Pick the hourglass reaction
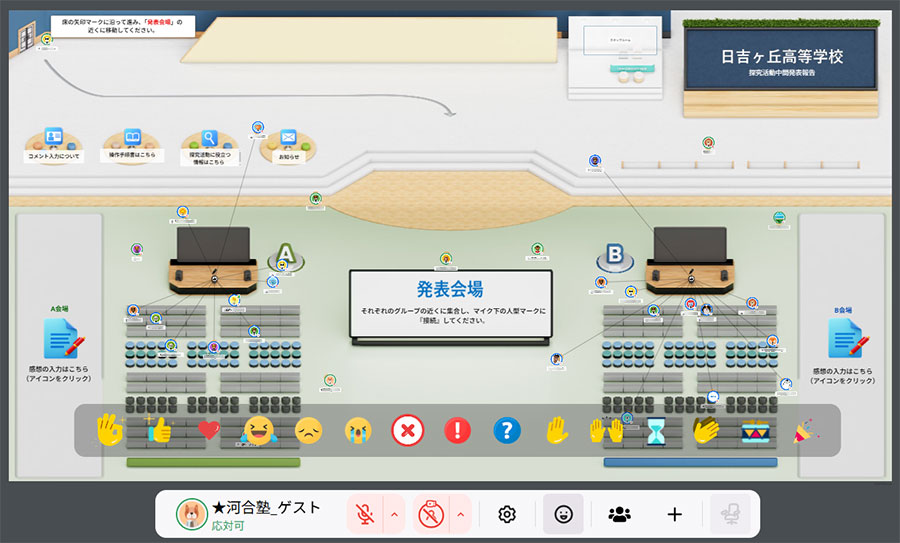900x543 pixels. 656,430
